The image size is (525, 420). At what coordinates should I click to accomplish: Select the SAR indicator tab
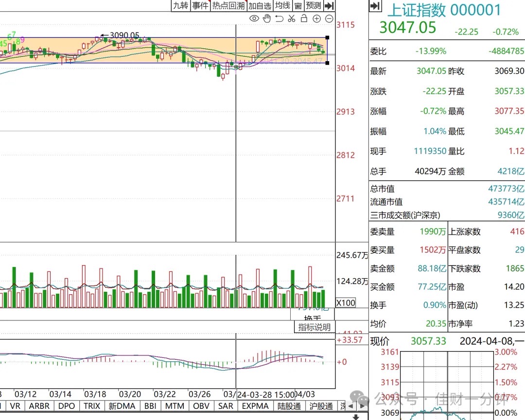(226, 406)
